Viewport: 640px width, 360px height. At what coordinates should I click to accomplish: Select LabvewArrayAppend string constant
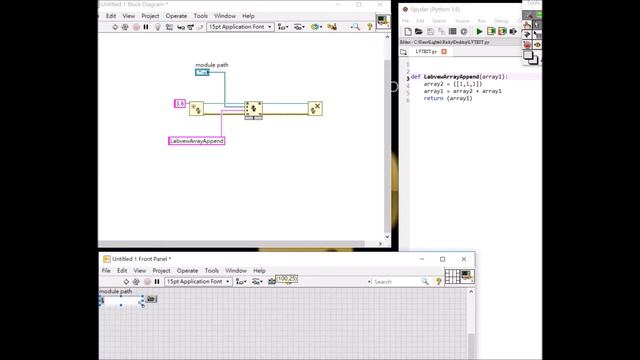pyautogui.click(x=197, y=141)
